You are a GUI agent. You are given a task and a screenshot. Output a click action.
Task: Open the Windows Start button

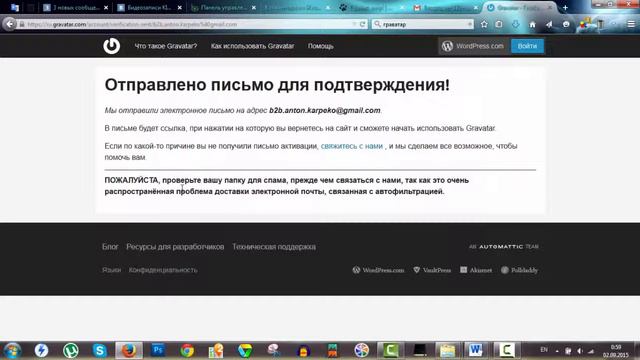click(12, 350)
